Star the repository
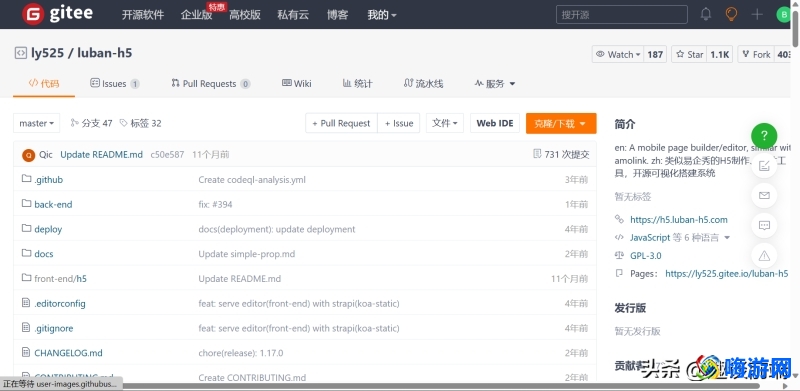Viewport: 800px width, 391px height. 689,54
